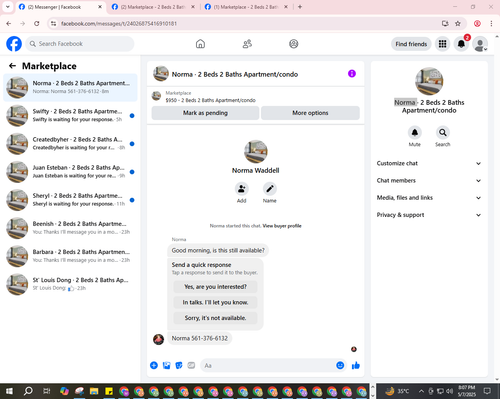
Task: Open Chrome three-dot menu
Action: tap(491, 23)
